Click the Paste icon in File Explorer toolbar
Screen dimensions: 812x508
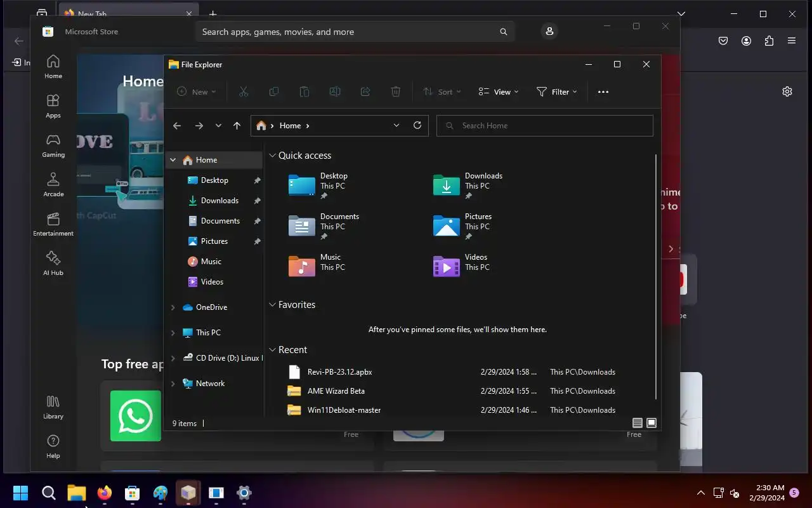(x=304, y=92)
